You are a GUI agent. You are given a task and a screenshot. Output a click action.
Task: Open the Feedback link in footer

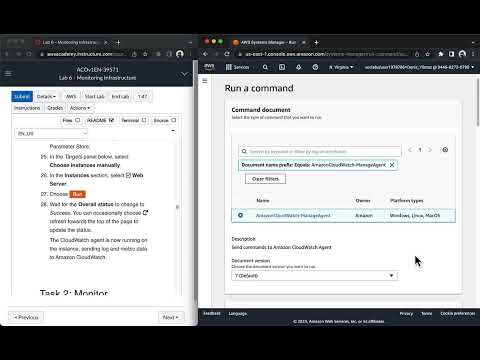click(x=212, y=313)
